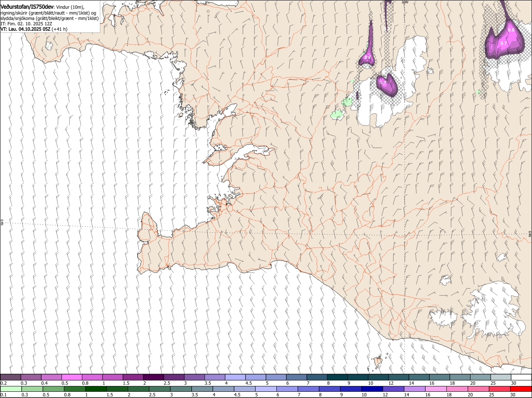This screenshot has width=532, height=398.
Task: Pick top-row light grey swatch between 25 and 30
Action: coord(501,377)
